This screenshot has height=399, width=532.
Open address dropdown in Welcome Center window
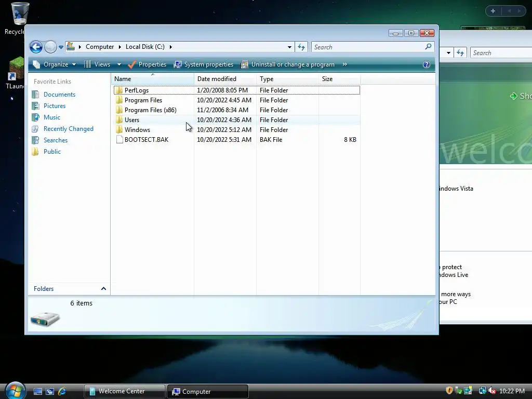pos(448,53)
